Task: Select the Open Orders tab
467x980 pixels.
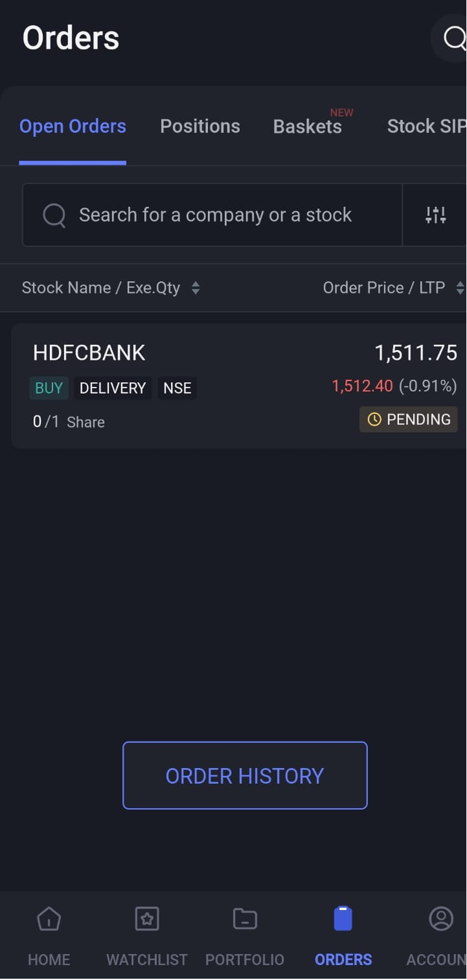Action: tap(73, 126)
